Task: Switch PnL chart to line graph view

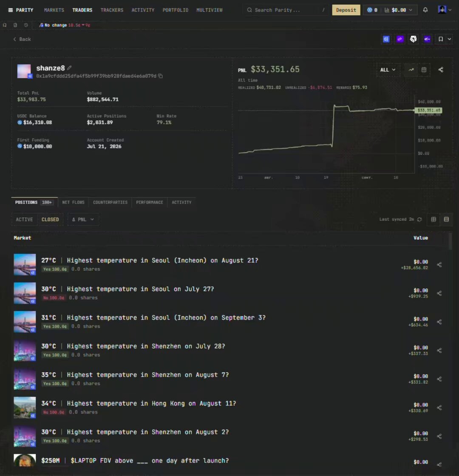Action: tap(411, 70)
